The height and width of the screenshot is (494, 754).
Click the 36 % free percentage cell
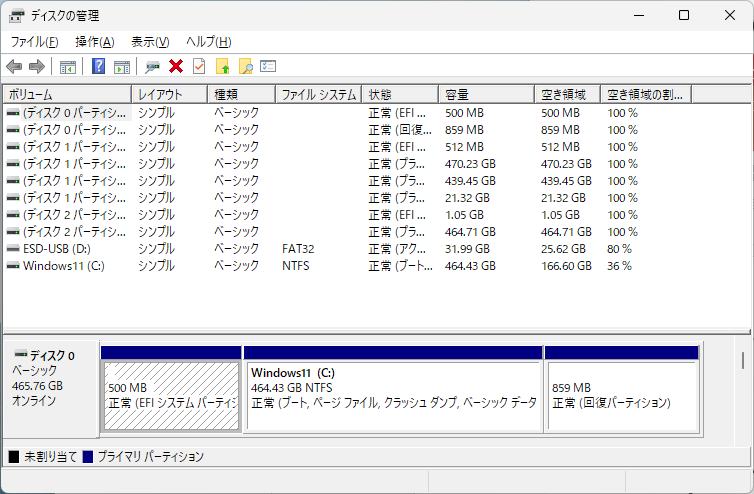(x=619, y=266)
